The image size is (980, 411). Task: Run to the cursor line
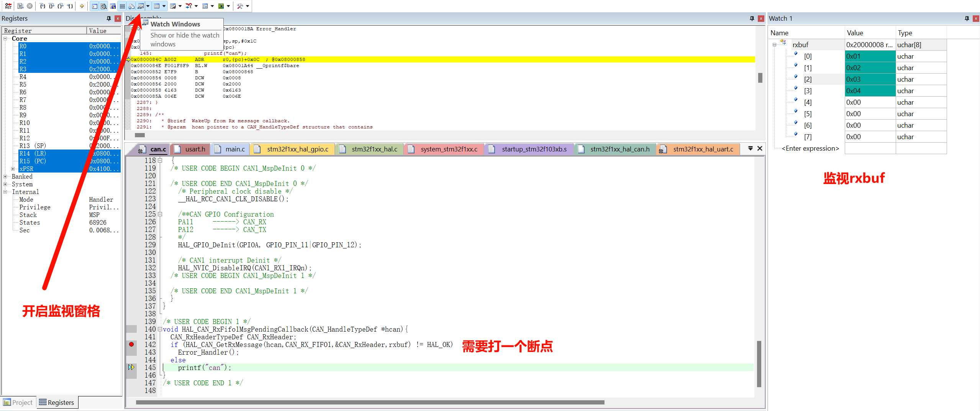(x=70, y=6)
